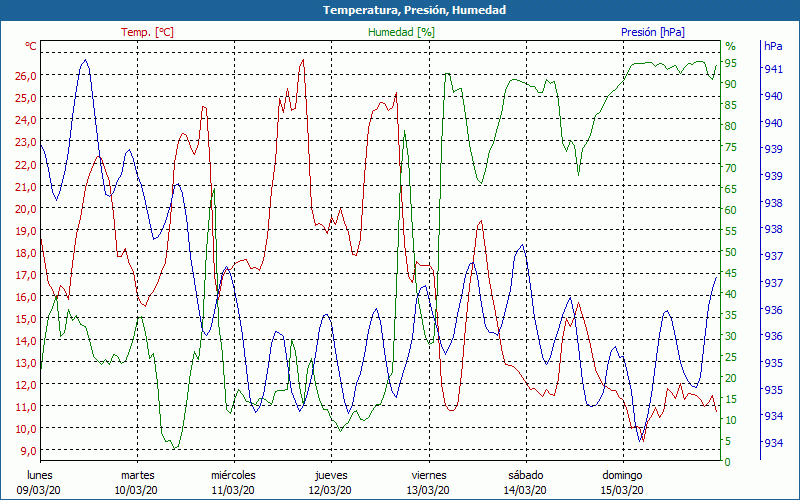Click the "20,0" temperature axis value
Image resolution: width=800 pixels, height=500 pixels.
click(27, 209)
